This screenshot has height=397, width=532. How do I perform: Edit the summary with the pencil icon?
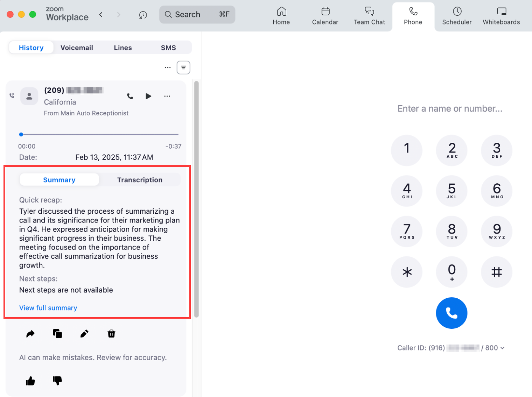click(84, 334)
